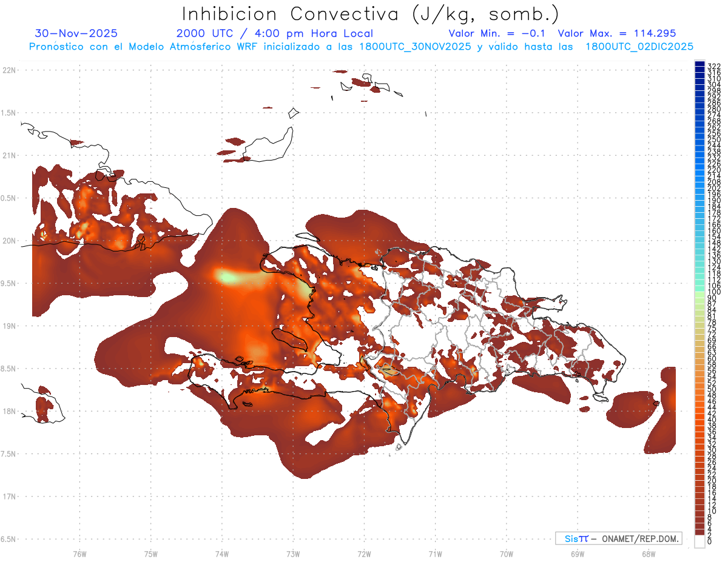The height and width of the screenshot is (562, 728).
Task: Click the '69W' longitude label
Action: pyautogui.click(x=577, y=554)
